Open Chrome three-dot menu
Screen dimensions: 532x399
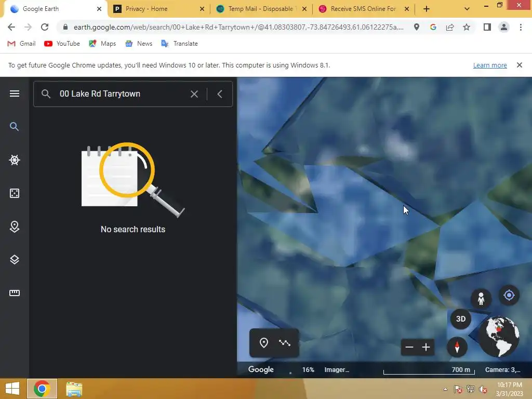pos(521,27)
